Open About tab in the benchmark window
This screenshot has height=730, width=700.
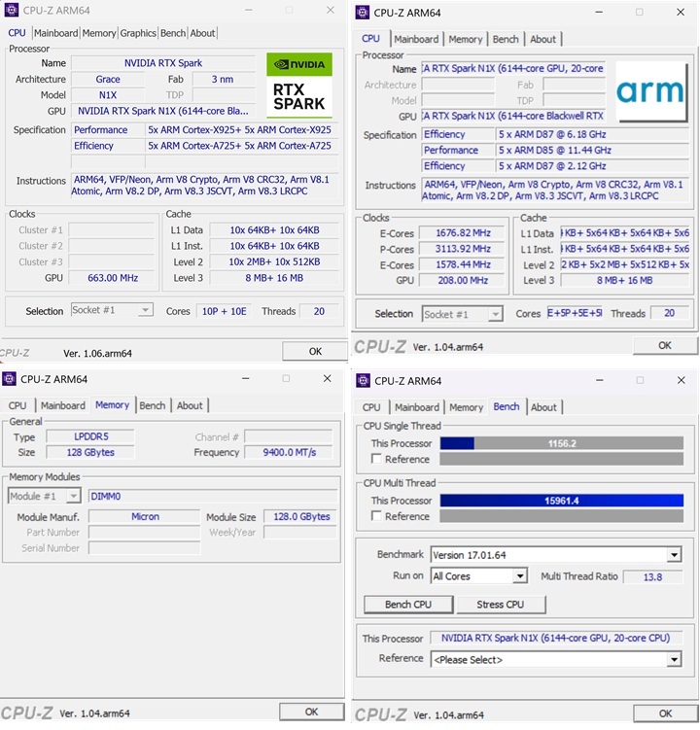(543, 407)
